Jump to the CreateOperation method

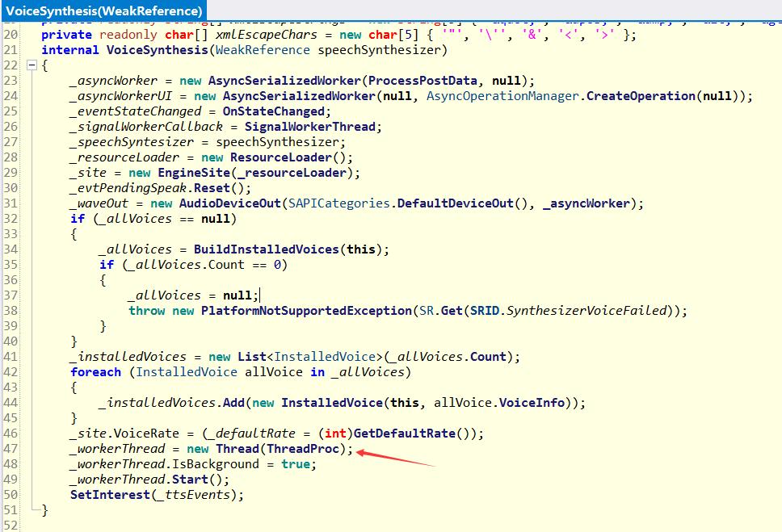pos(640,96)
